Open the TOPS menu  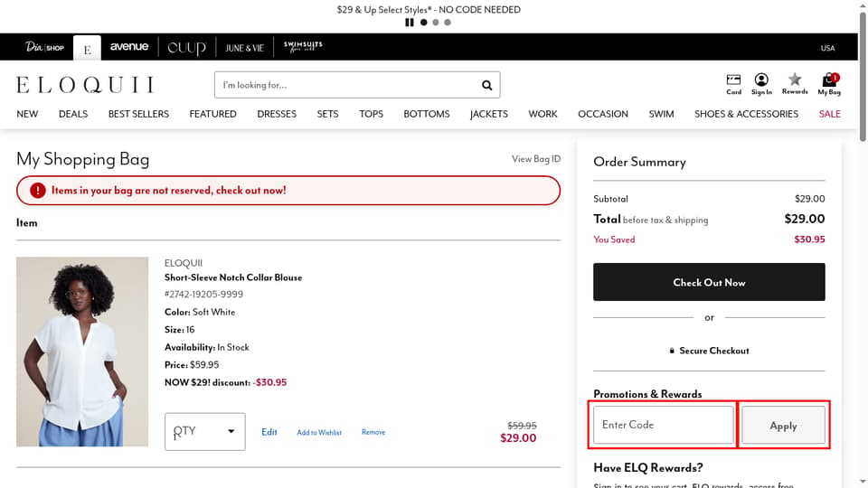(x=371, y=114)
